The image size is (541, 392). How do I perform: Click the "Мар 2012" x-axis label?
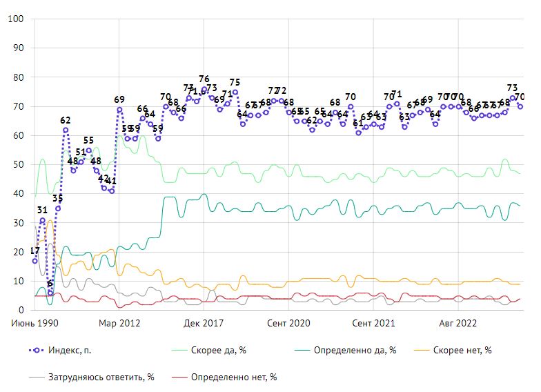click(x=120, y=323)
